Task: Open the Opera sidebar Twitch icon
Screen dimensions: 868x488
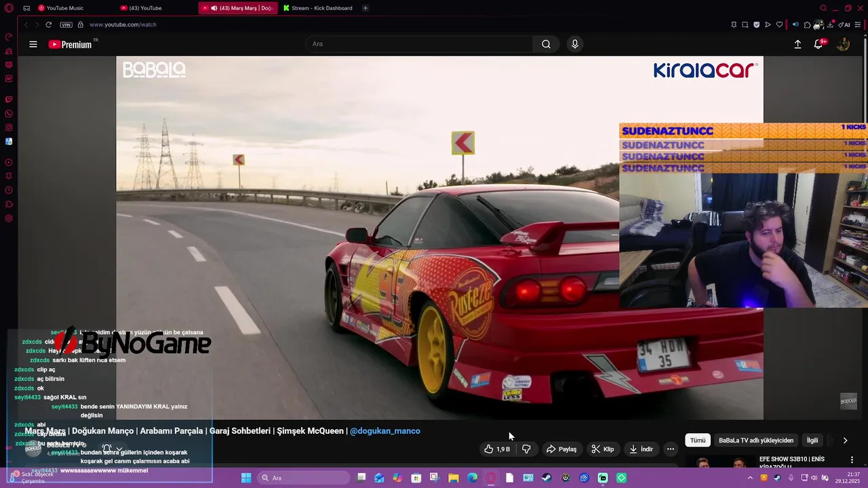Action: 9,99
